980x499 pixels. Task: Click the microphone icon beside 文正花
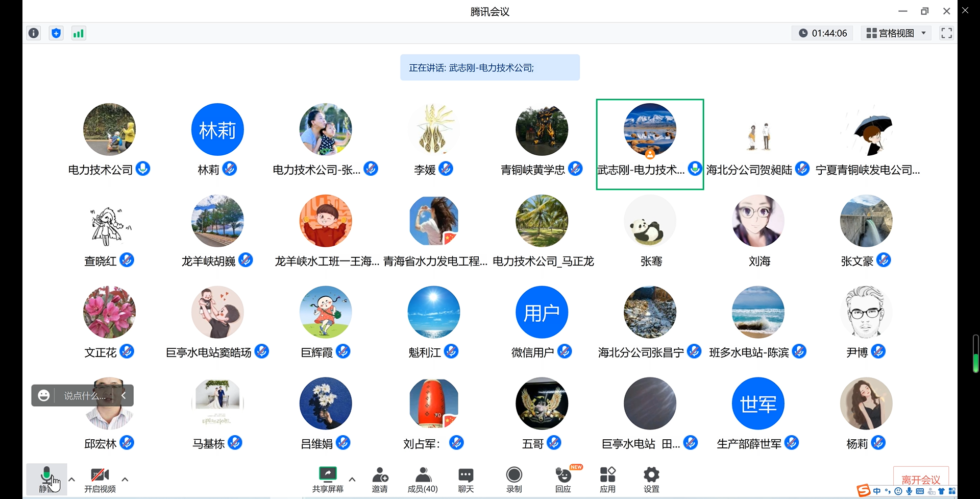coord(127,351)
